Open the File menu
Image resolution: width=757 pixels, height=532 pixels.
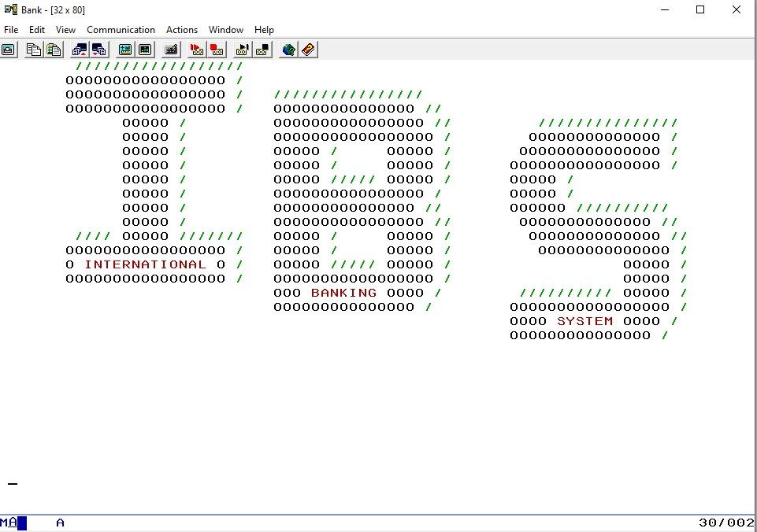11,29
